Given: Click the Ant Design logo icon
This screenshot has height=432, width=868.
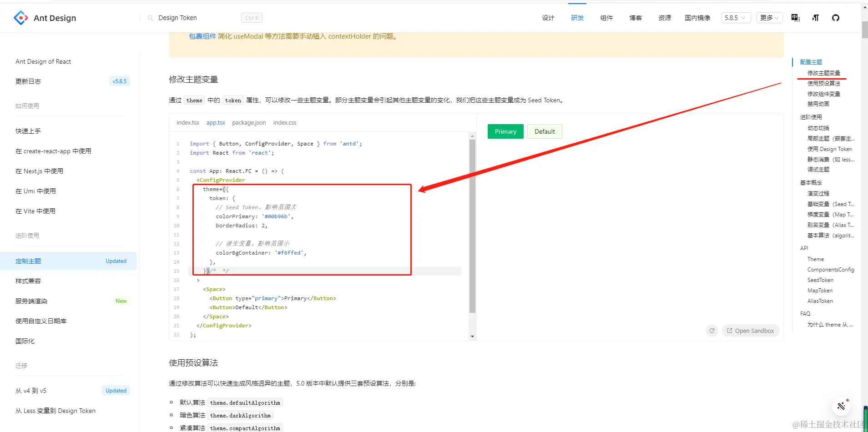Looking at the screenshot, I should click(x=21, y=18).
